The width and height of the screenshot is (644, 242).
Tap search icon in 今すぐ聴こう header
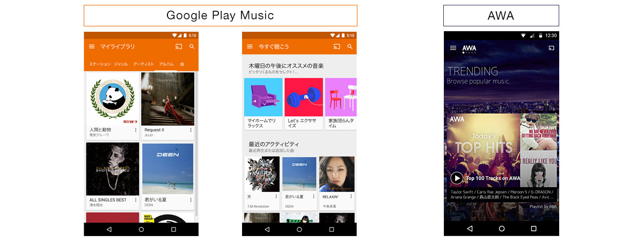pyautogui.click(x=350, y=47)
